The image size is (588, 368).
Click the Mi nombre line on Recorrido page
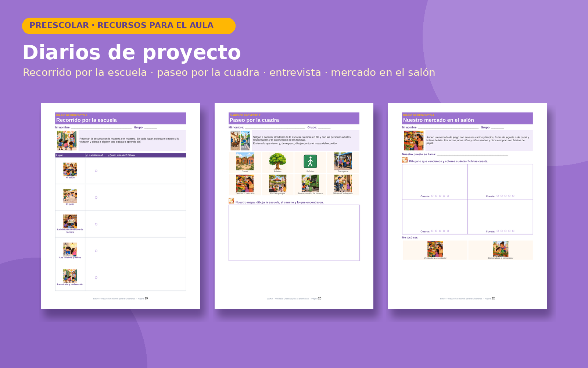click(x=101, y=128)
